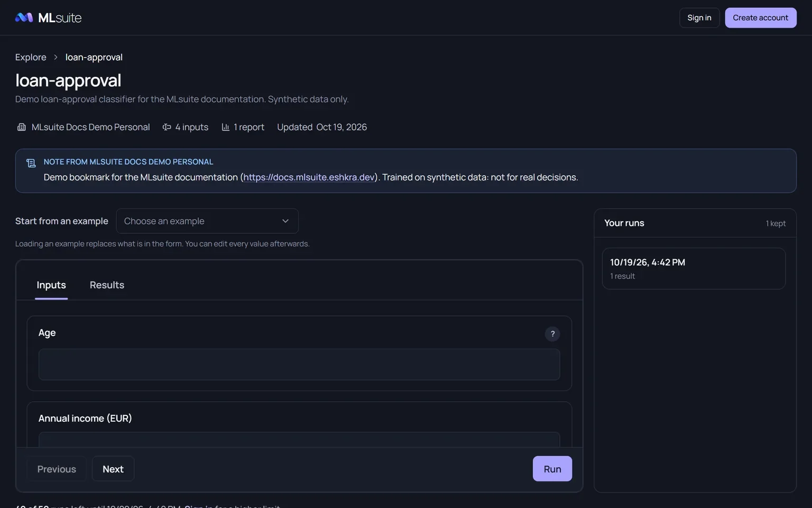Switch to the Inputs tab
This screenshot has height=508, width=812.
[51, 285]
